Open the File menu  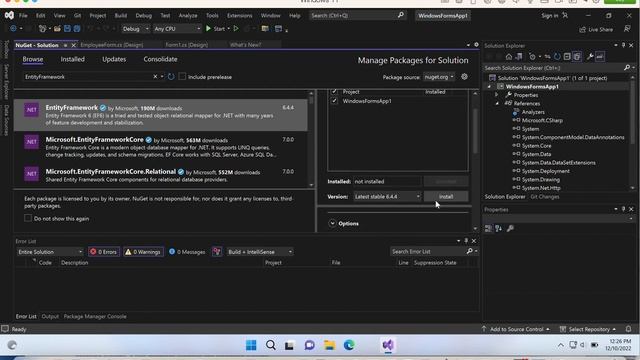(x=23, y=16)
